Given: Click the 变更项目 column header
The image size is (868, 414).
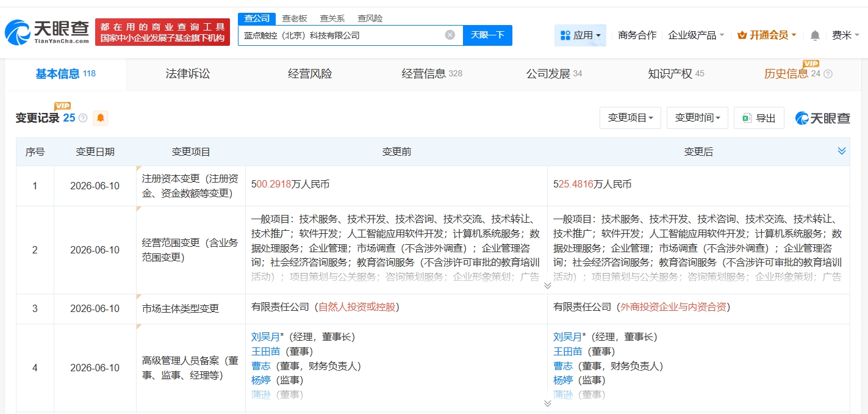Looking at the screenshot, I should (191, 152).
